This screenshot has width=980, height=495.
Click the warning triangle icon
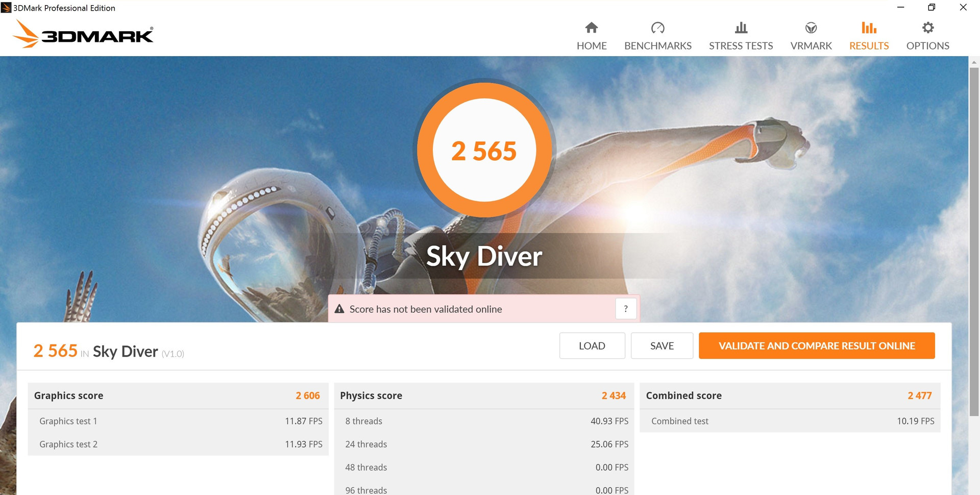[x=339, y=309]
